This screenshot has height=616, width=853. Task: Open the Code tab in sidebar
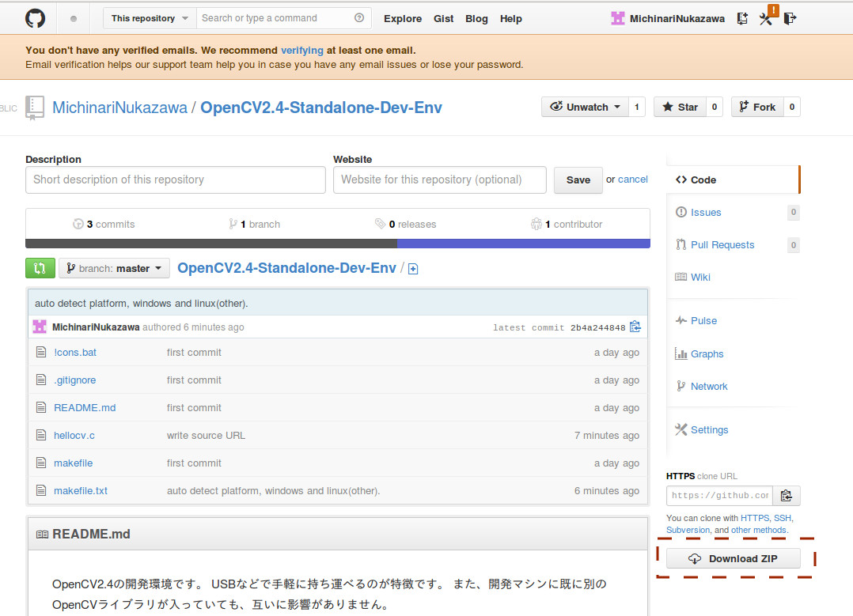pos(733,180)
